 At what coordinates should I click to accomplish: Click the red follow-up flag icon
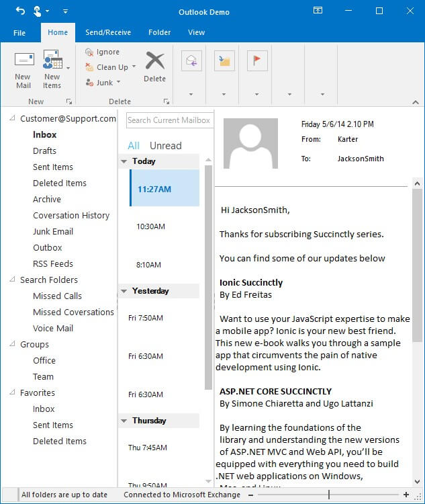tap(257, 60)
